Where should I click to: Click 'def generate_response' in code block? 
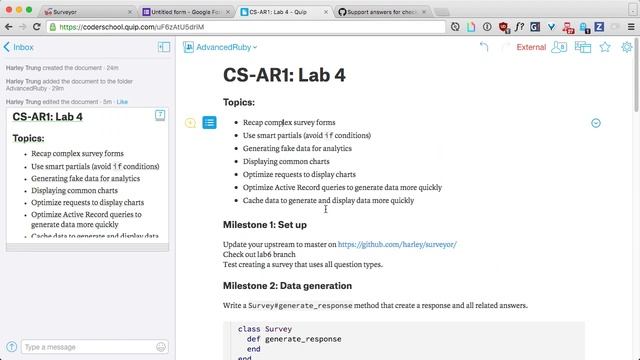click(294, 339)
